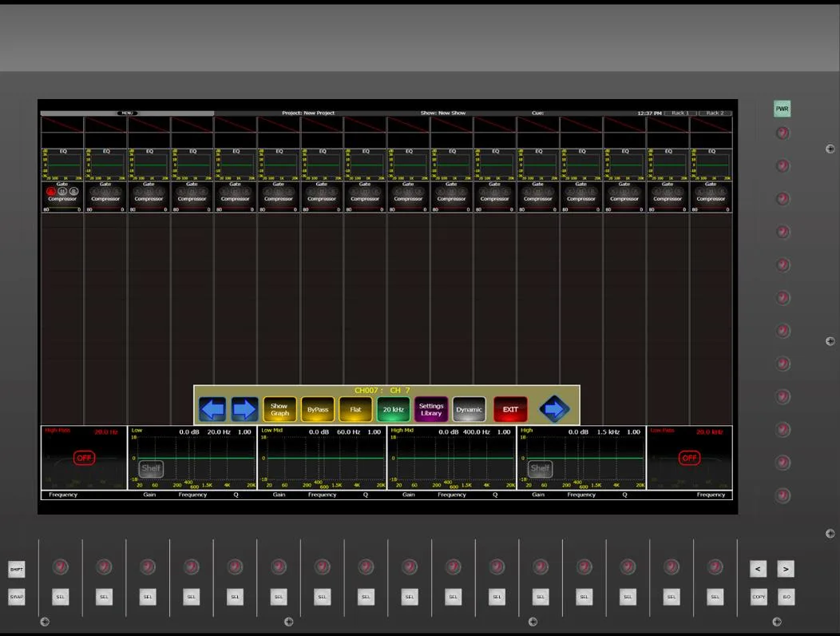Click the rotary knob directly below PWR
The width and height of the screenshot is (840, 636).
click(783, 133)
